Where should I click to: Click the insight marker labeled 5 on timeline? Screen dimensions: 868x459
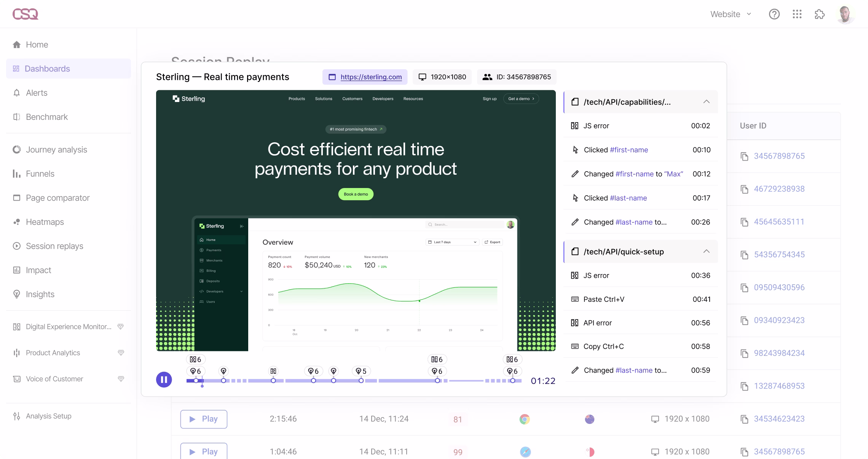(x=361, y=371)
